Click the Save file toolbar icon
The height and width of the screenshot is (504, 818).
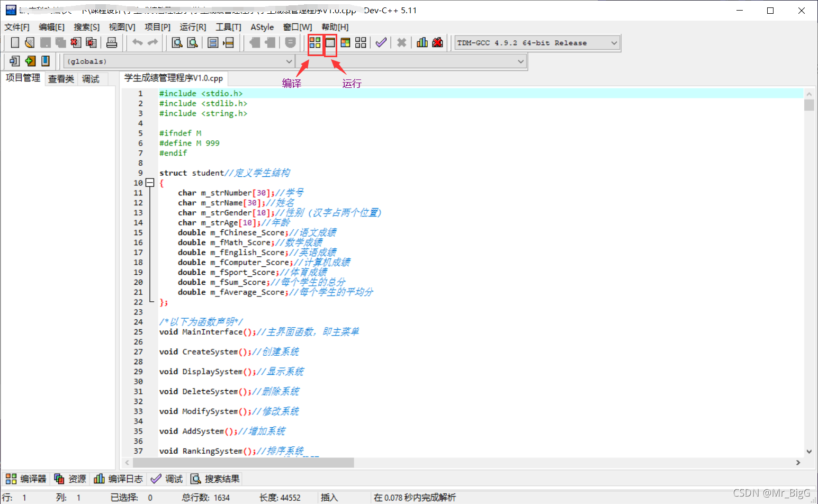46,43
